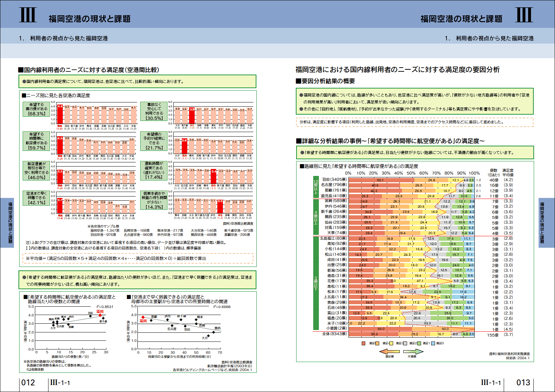The height and width of the screenshot is (392, 555).
Task: Click the red 満足5 legend swatch
Action: [363, 343]
